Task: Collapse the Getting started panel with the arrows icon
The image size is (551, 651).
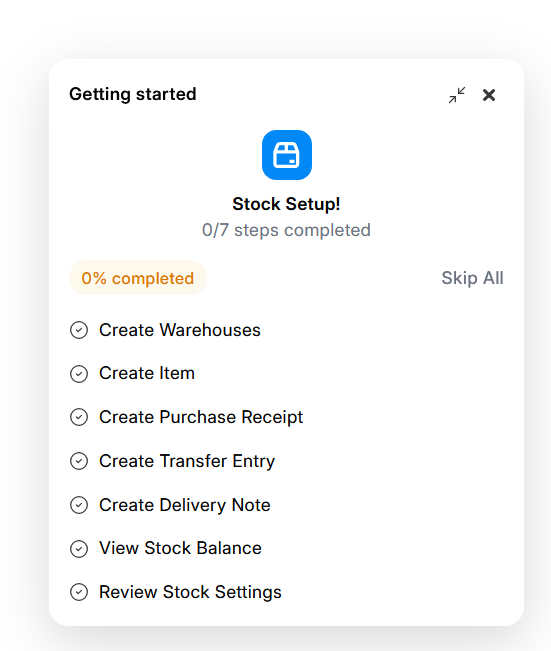Action: (x=457, y=95)
